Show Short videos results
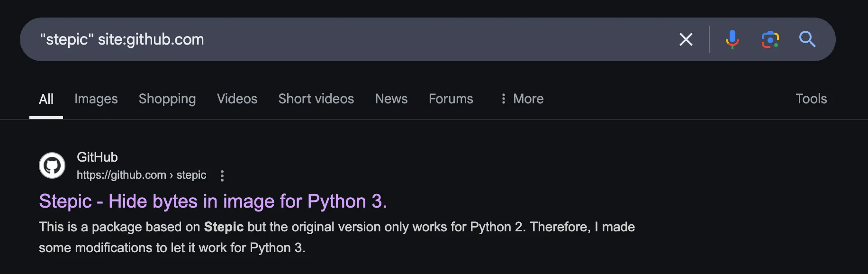The width and height of the screenshot is (868, 274). pos(316,99)
